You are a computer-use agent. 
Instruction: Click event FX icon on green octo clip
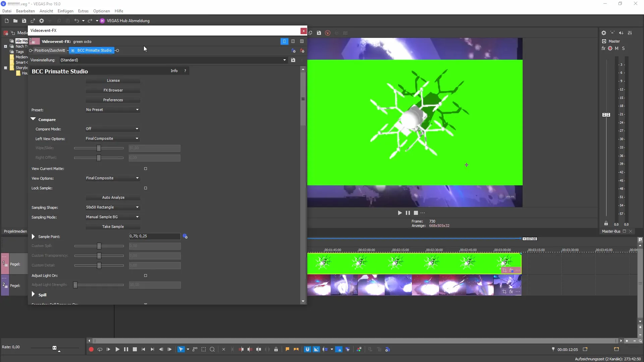[511, 270]
